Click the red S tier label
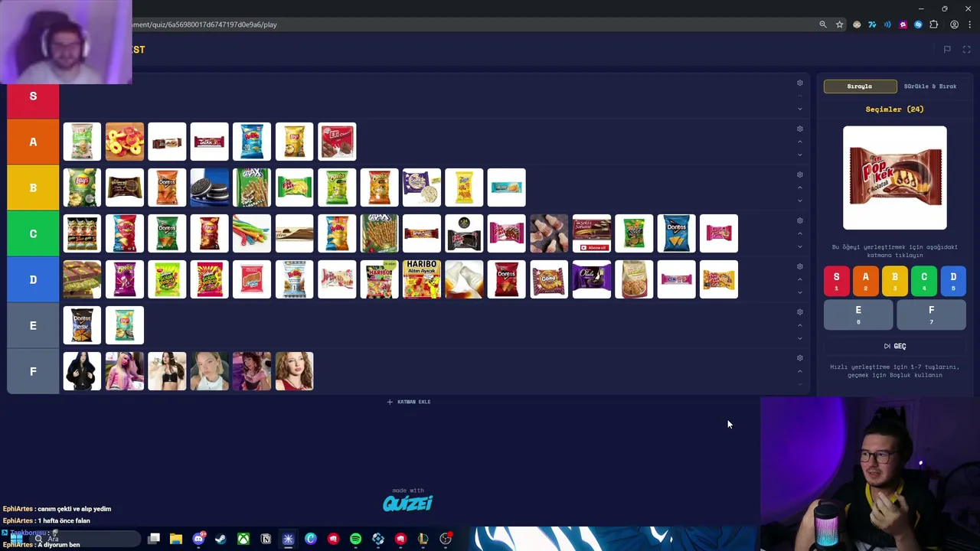Image resolution: width=980 pixels, height=551 pixels. (x=33, y=96)
